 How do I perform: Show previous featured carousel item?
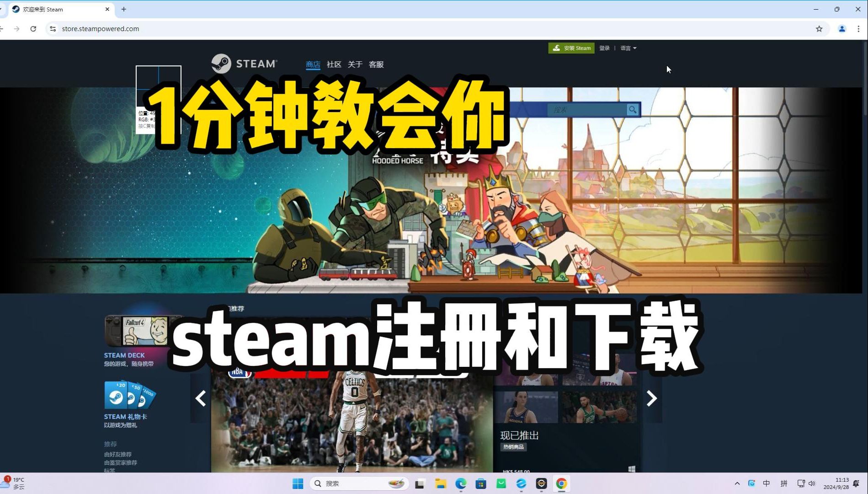coord(200,398)
